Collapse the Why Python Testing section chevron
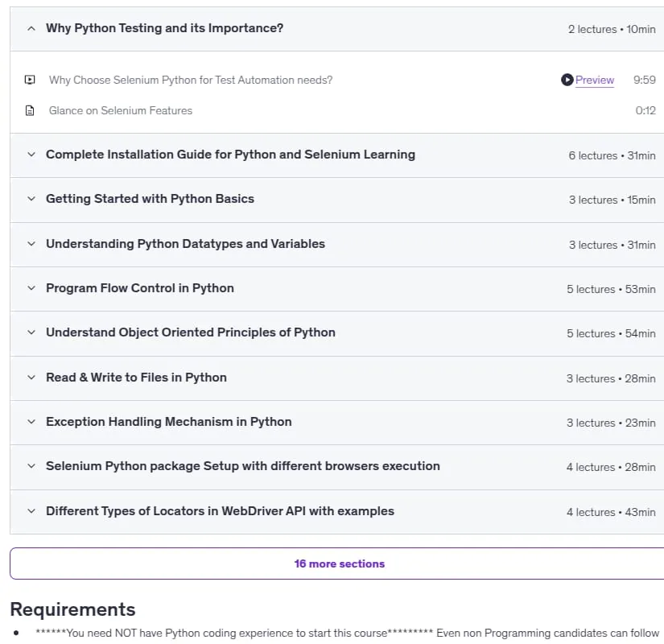Viewport: 664px width, 644px height. click(31, 29)
